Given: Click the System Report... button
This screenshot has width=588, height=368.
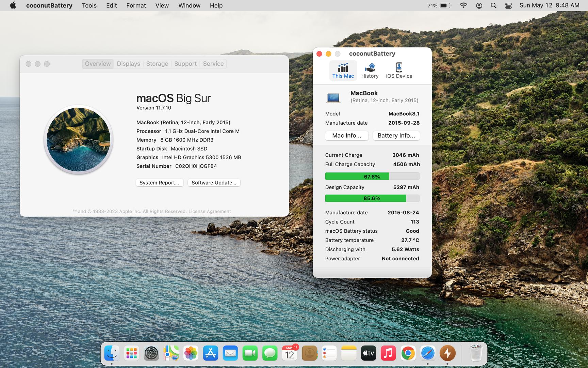Looking at the screenshot, I should pos(159,183).
